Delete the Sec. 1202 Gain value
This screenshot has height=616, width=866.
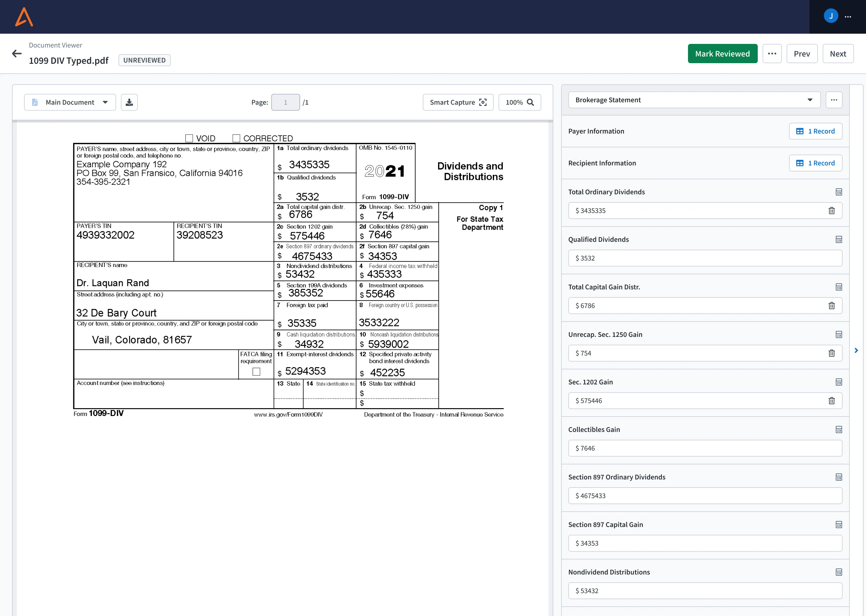pos(831,401)
